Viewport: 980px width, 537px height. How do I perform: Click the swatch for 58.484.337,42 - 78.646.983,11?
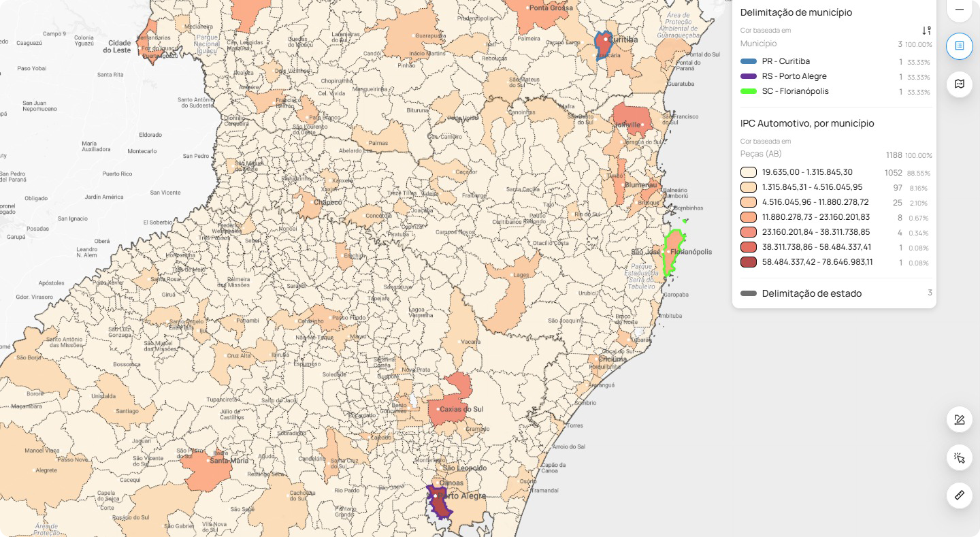tap(749, 262)
